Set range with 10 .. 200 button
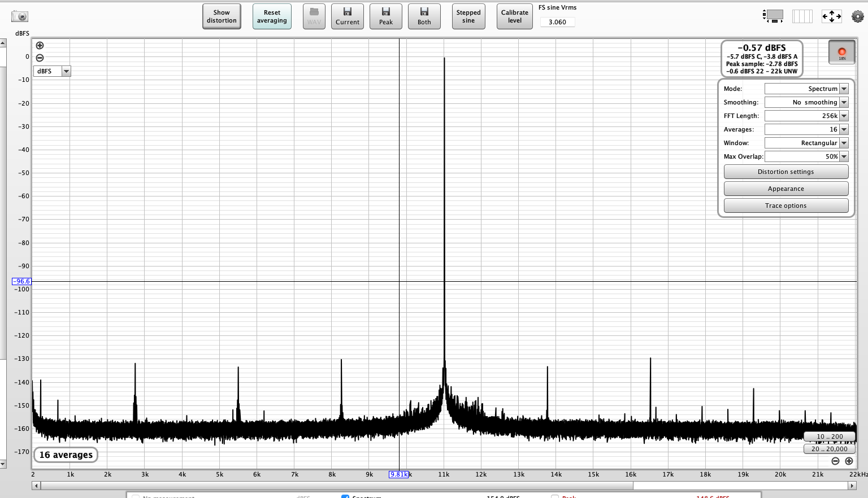 [830, 436]
